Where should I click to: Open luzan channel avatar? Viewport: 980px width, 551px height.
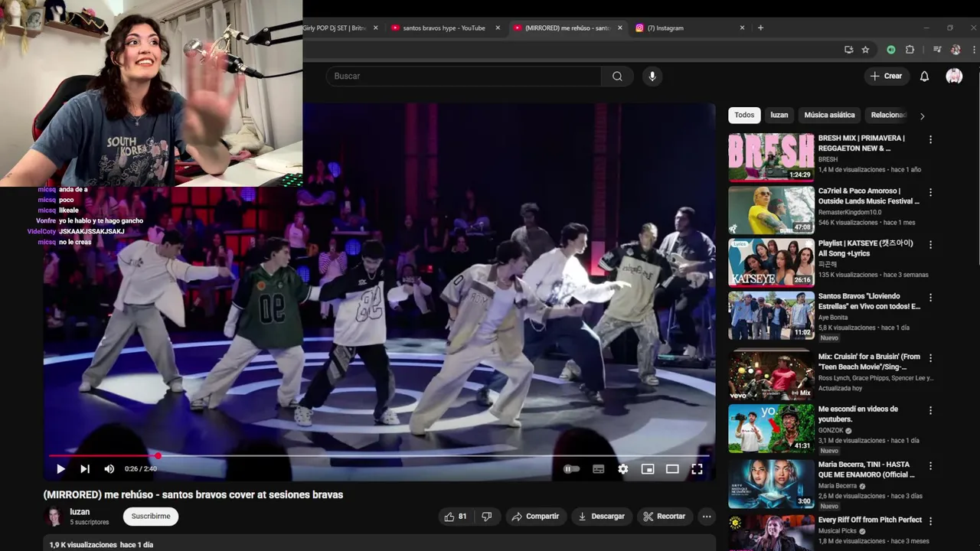coord(54,517)
